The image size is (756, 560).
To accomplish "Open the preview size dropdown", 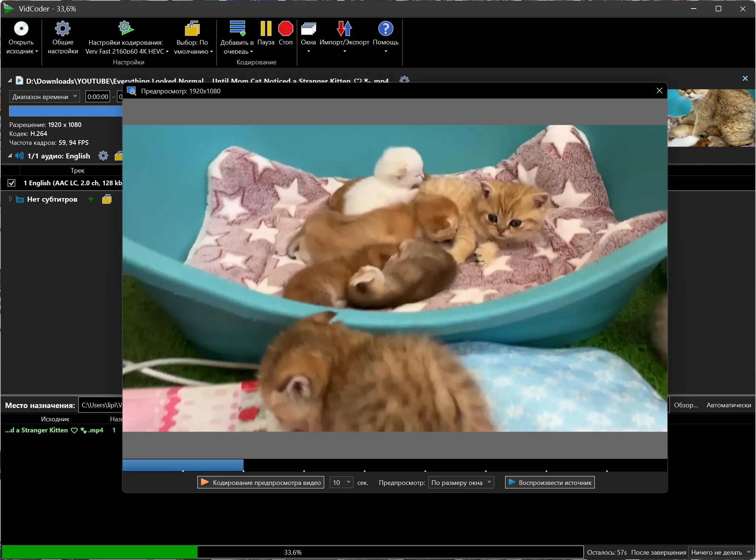I will click(x=461, y=482).
